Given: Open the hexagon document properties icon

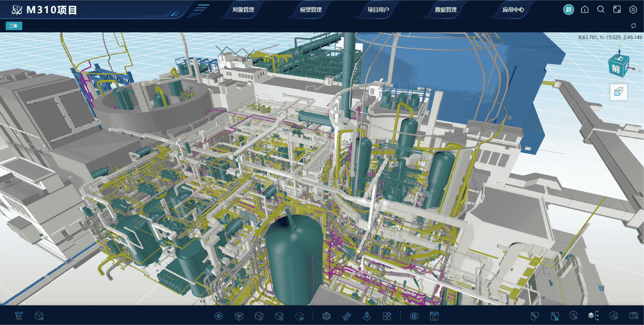Looking at the screenshot, I should click(x=414, y=316).
